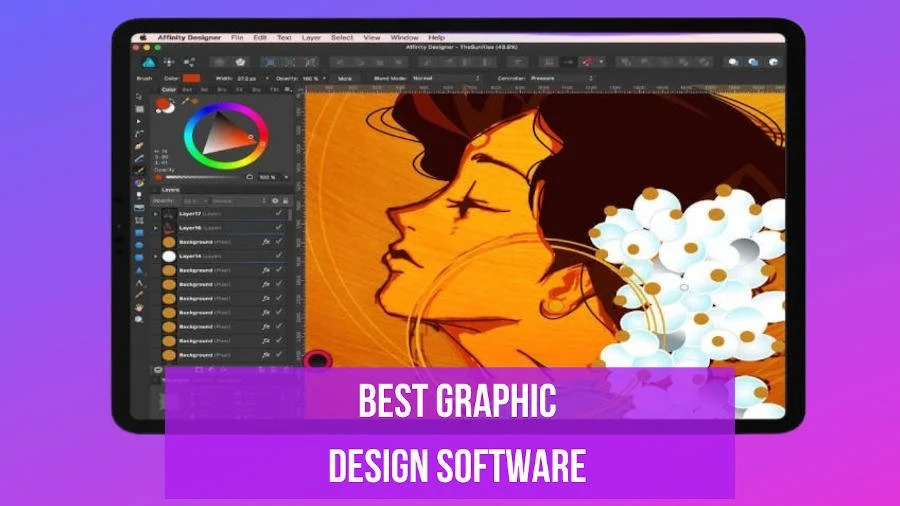Image resolution: width=900 pixels, height=506 pixels.
Task: Toggle visibility checkmark for Layer14
Action: click(279, 256)
